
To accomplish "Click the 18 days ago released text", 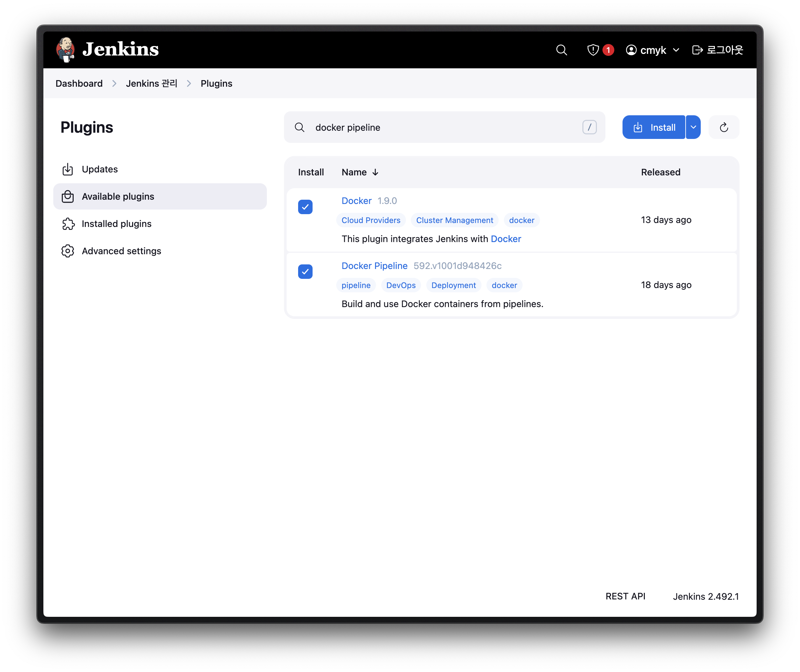I will 666,285.
